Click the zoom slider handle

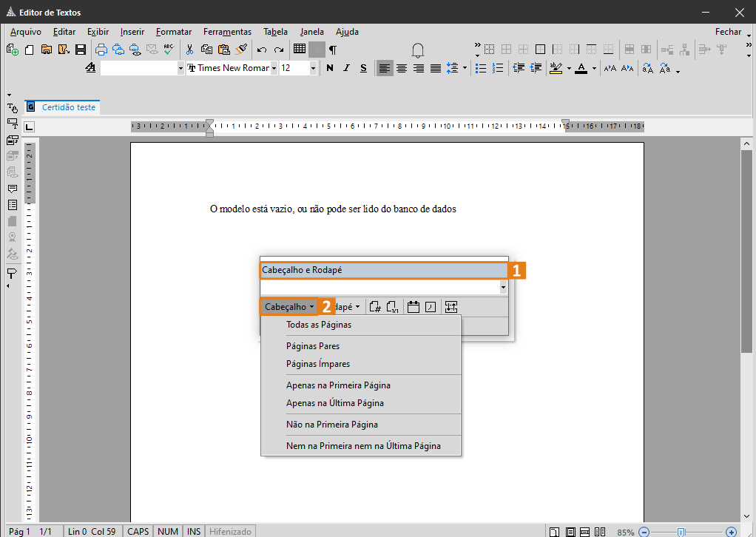click(x=681, y=532)
